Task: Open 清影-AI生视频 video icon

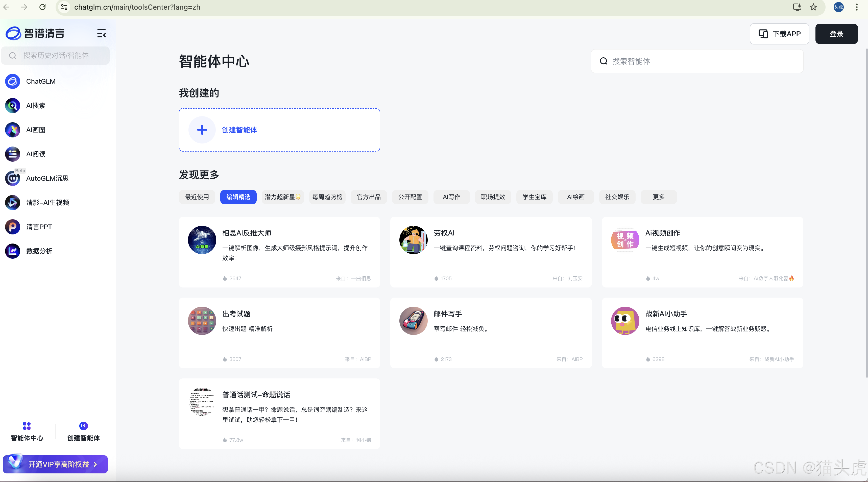Action: 13,203
